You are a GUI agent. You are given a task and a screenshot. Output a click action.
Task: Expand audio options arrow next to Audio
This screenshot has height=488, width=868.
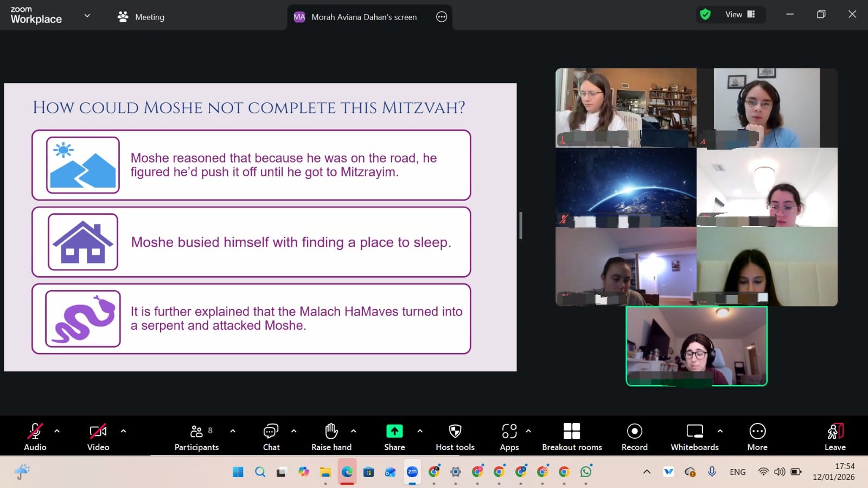tap(57, 431)
